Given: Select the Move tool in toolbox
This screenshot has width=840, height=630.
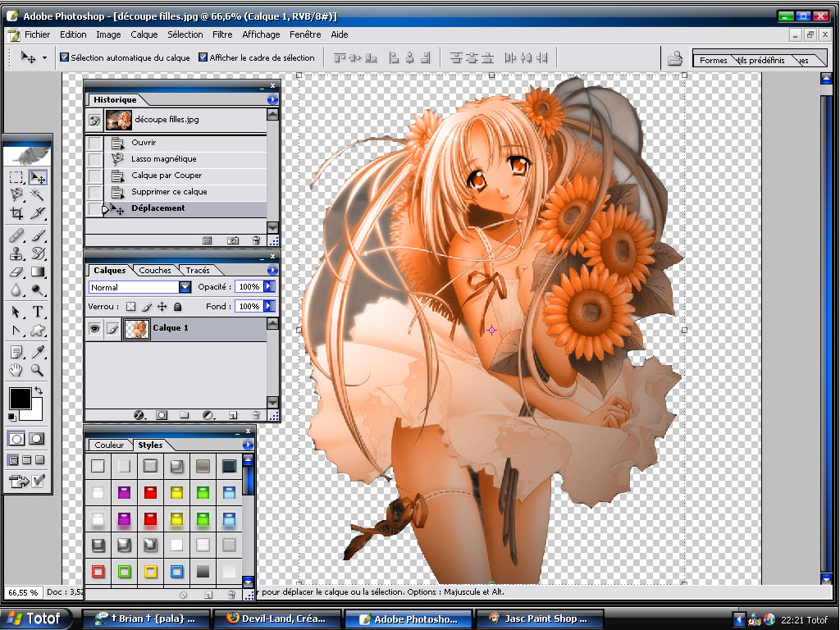Looking at the screenshot, I should pyautogui.click(x=38, y=177).
